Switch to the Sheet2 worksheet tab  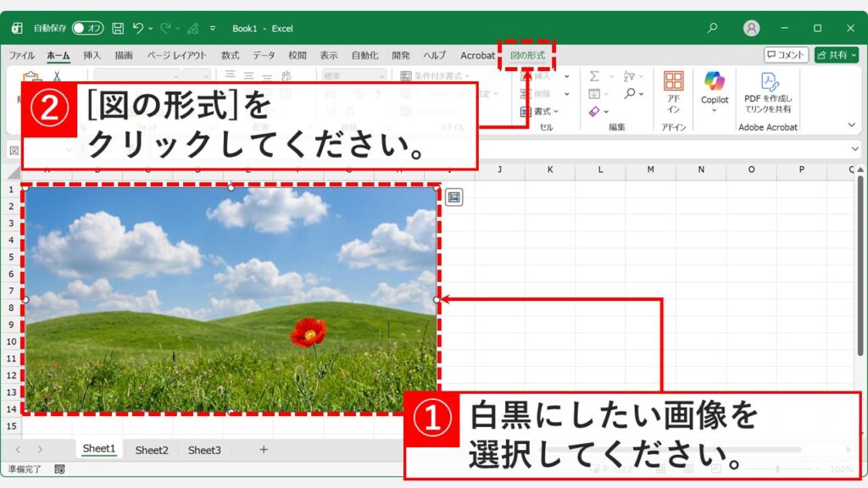coord(151,450)
